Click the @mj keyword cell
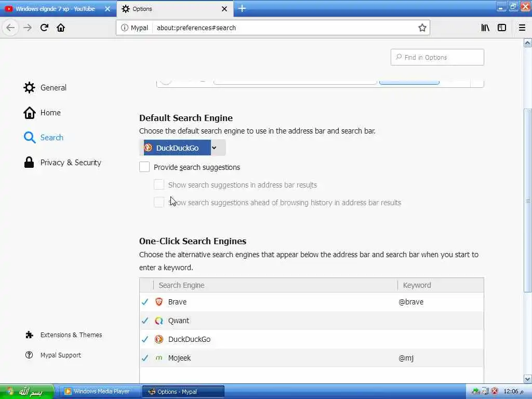 pos(406,358)
